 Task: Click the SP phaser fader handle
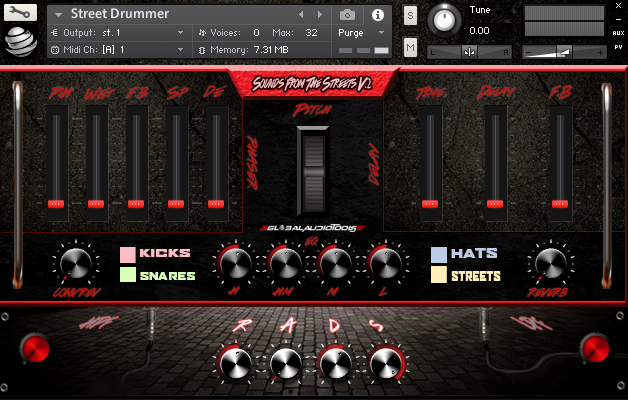click(x=176, y=204)
